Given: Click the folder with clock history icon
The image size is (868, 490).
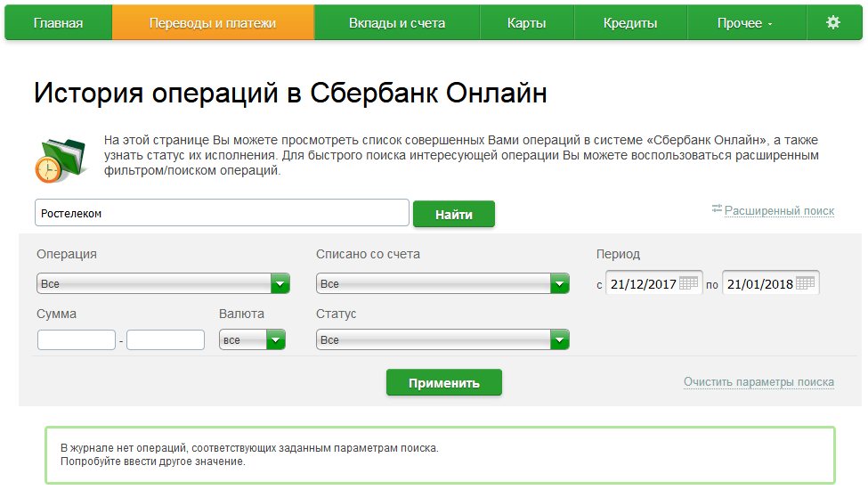Looking at the screenshot, I should tap(60, 159).
